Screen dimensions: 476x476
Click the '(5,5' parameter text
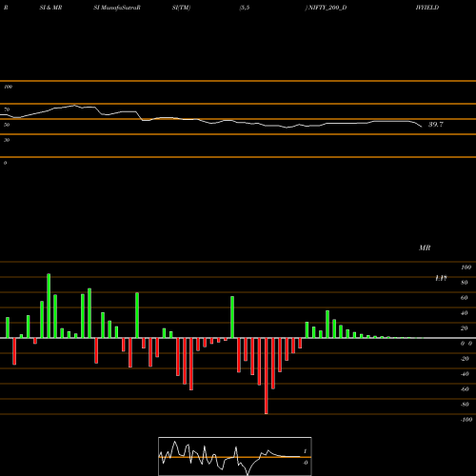(x=245, y=8)
